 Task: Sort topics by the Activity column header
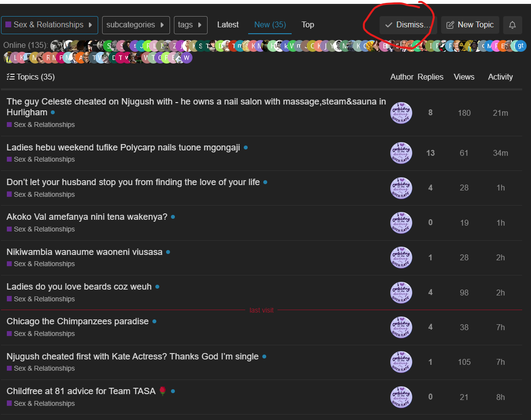coord(500,77)
